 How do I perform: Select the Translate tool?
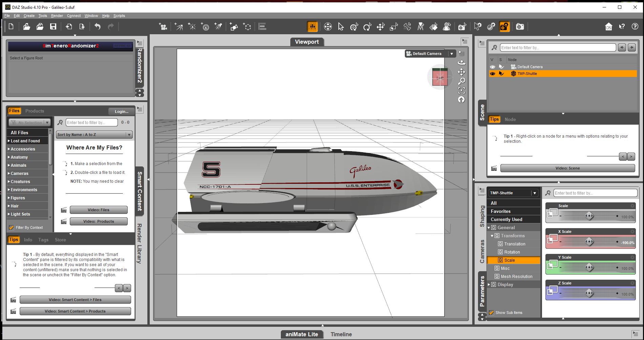[381, 26]
